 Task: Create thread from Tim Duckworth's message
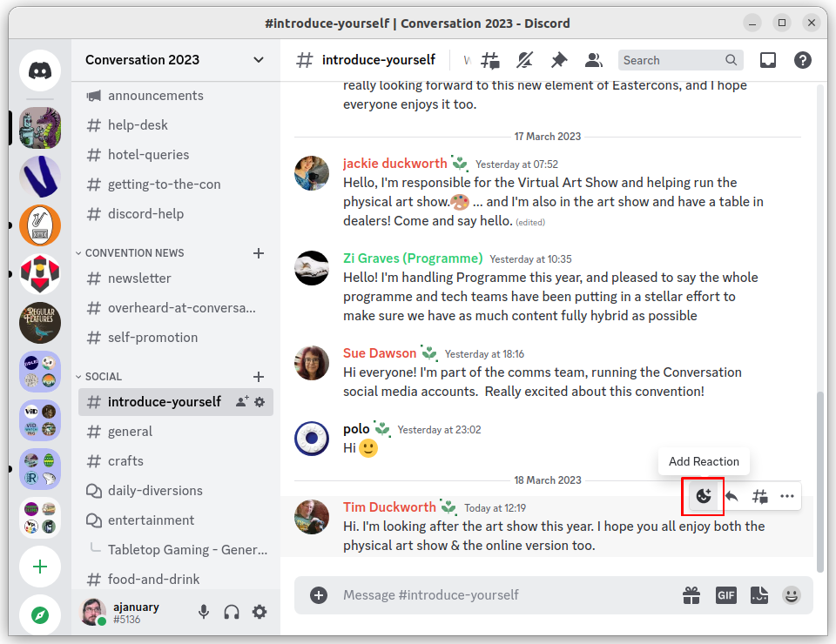tap(759, 496)
